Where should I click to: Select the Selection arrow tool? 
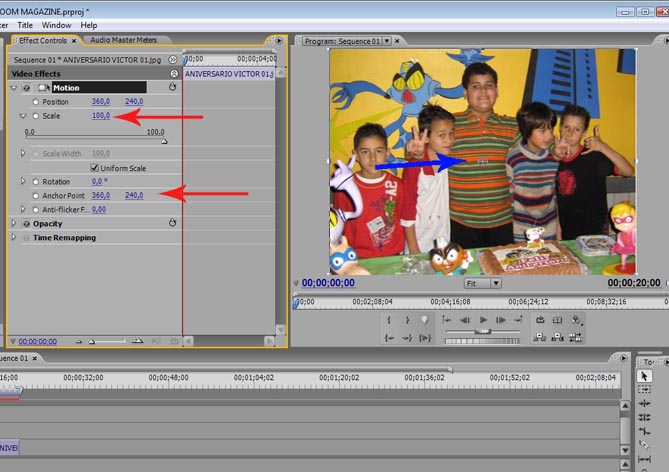point(644,376)
